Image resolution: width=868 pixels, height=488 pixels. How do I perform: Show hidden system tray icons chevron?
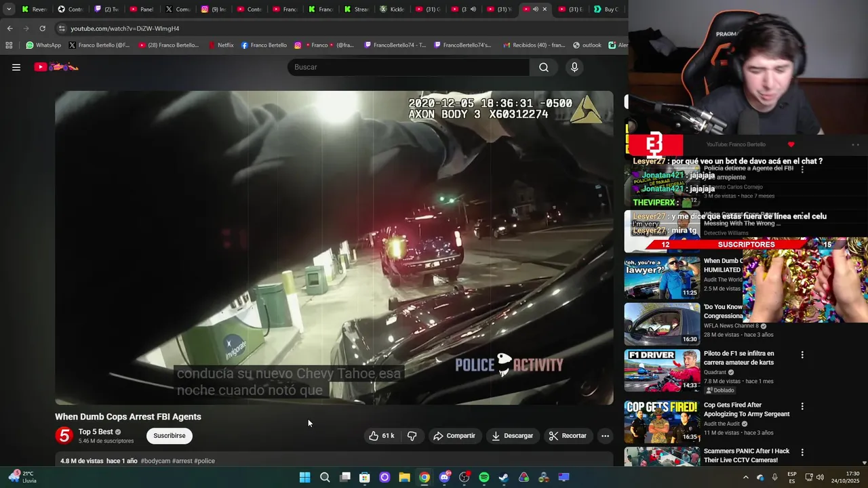(x=746, y=477)
